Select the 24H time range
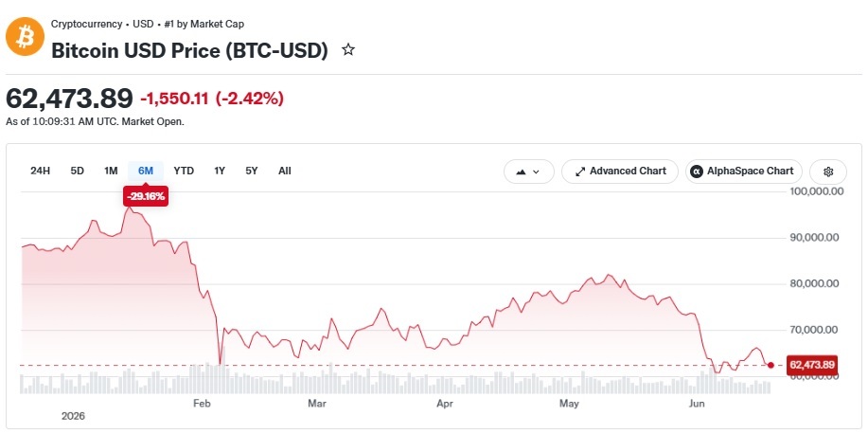868x434 pixels. click(40, 171)
